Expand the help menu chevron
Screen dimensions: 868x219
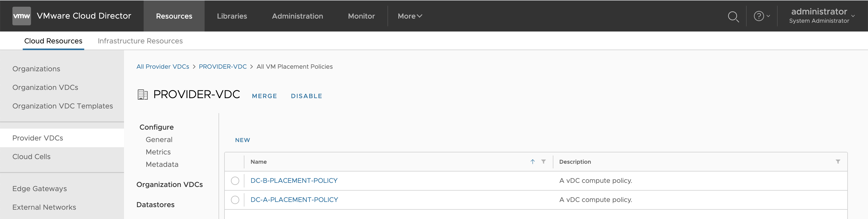click(768, 16)
